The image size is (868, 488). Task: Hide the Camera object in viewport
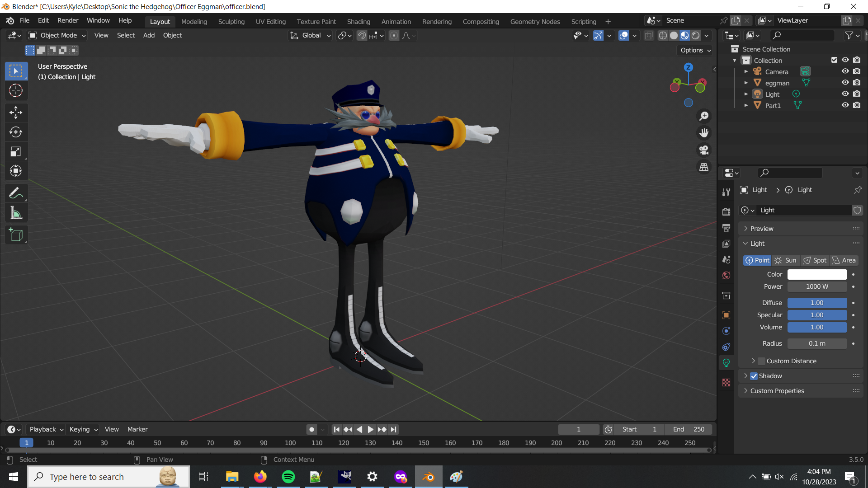[x=845, y=71]
